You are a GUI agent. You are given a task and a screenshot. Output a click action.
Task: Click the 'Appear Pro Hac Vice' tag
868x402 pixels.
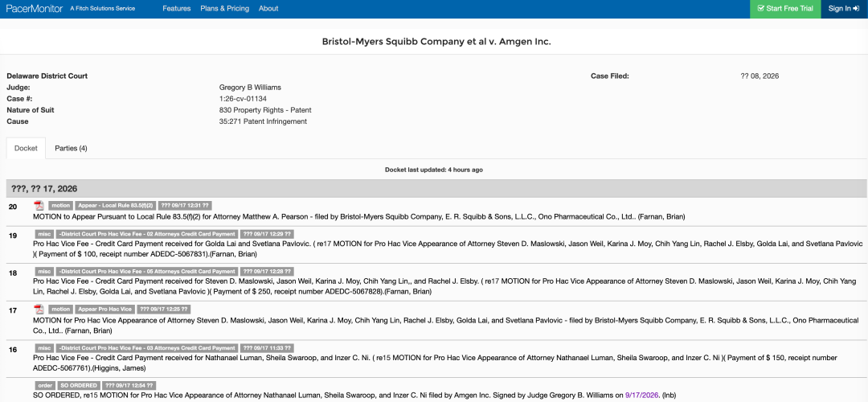tap(104, 309)
